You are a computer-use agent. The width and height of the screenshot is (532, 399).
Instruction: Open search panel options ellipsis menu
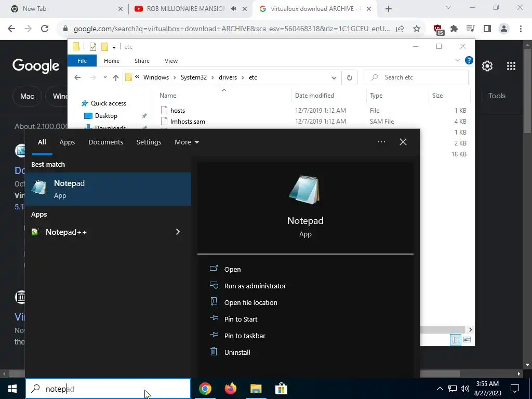point(381,142)
